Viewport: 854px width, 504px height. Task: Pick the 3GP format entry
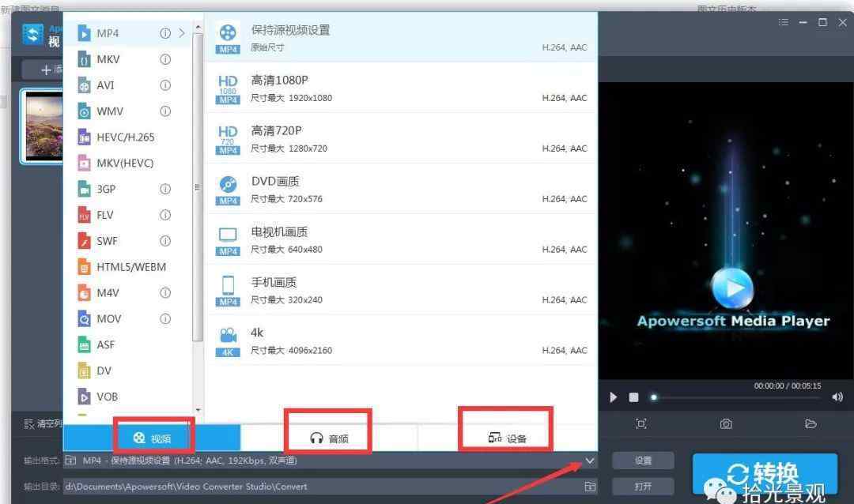click(x=127, y=190)
